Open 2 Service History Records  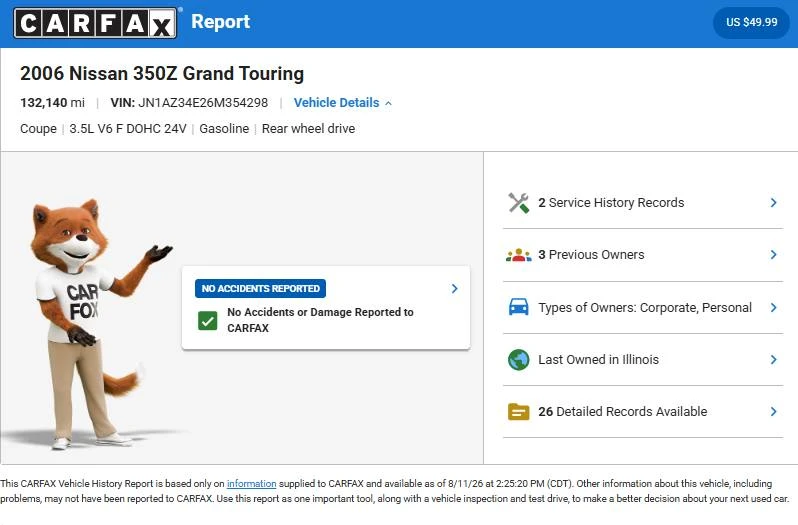[643, 203]
